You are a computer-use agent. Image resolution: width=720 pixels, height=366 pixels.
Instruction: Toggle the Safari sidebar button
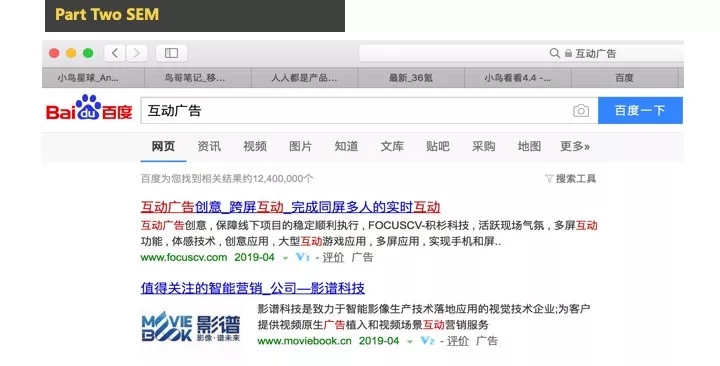coord(171,53)
